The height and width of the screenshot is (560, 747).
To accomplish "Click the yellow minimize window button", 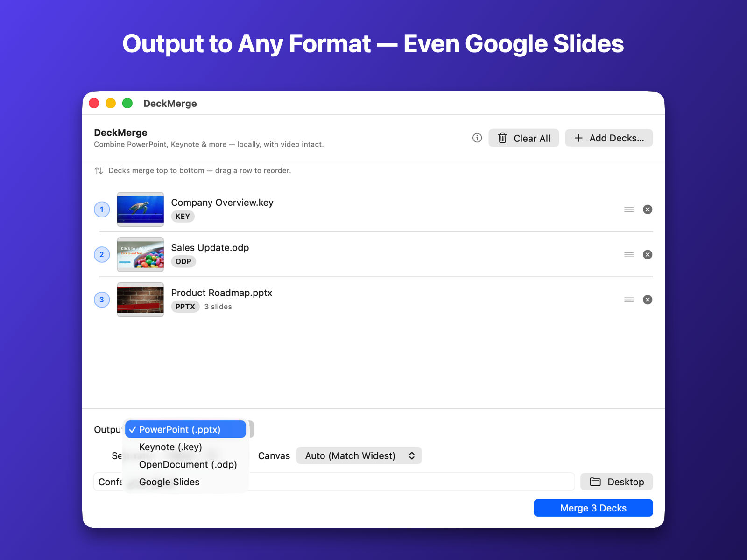I will (x=111, y=103).
